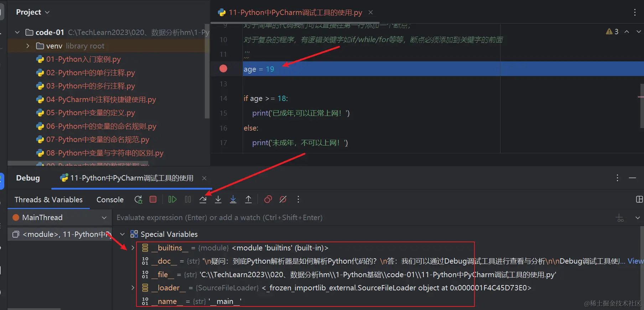644x310 pixels.
Task: Click the Step Out button
Action: point(249,199)
